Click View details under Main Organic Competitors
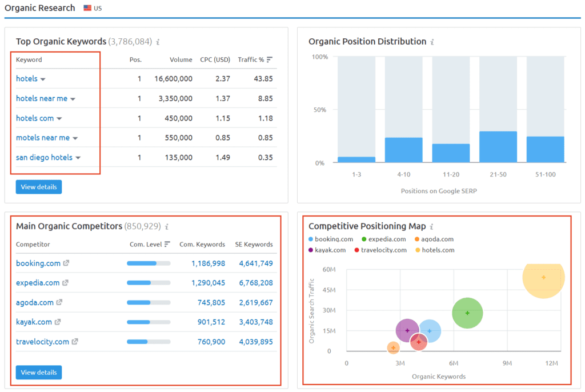Viewport: 585px width, 392px height. 39,373
